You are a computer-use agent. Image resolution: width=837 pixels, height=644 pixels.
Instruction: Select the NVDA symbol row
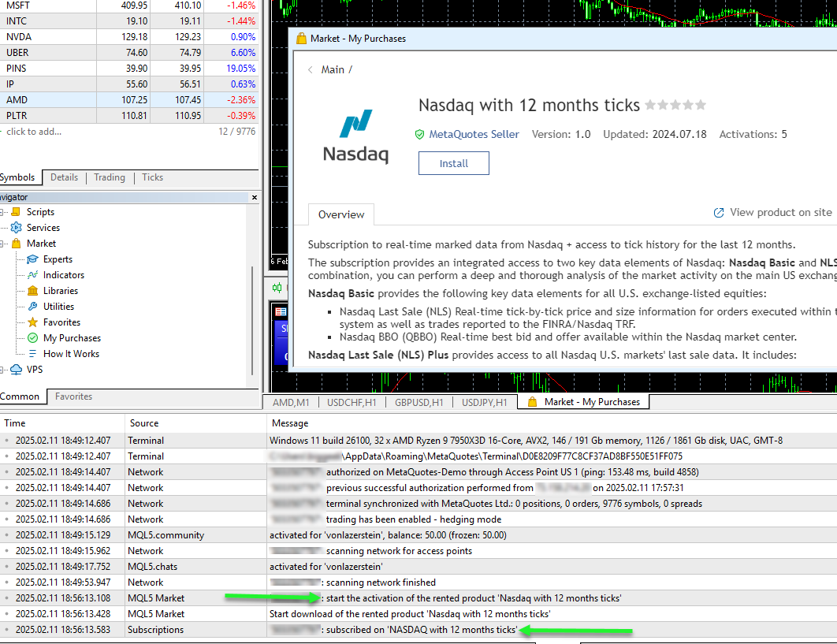128,37
